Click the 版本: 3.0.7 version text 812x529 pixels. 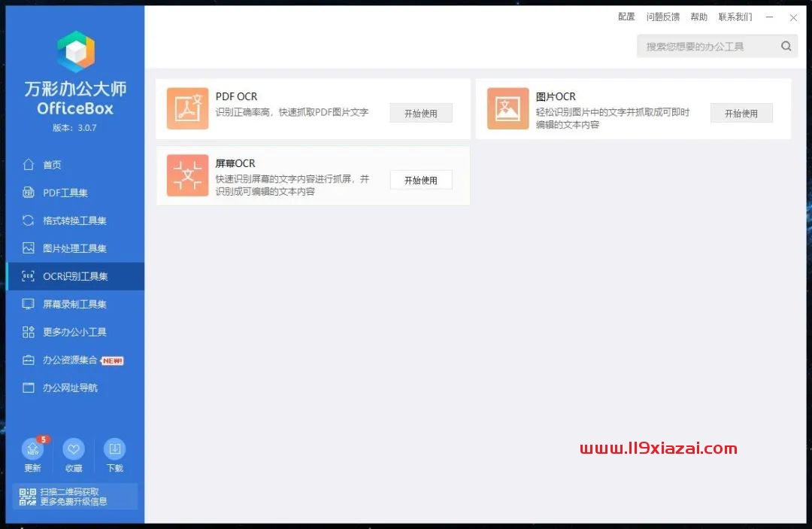(75, 127)
